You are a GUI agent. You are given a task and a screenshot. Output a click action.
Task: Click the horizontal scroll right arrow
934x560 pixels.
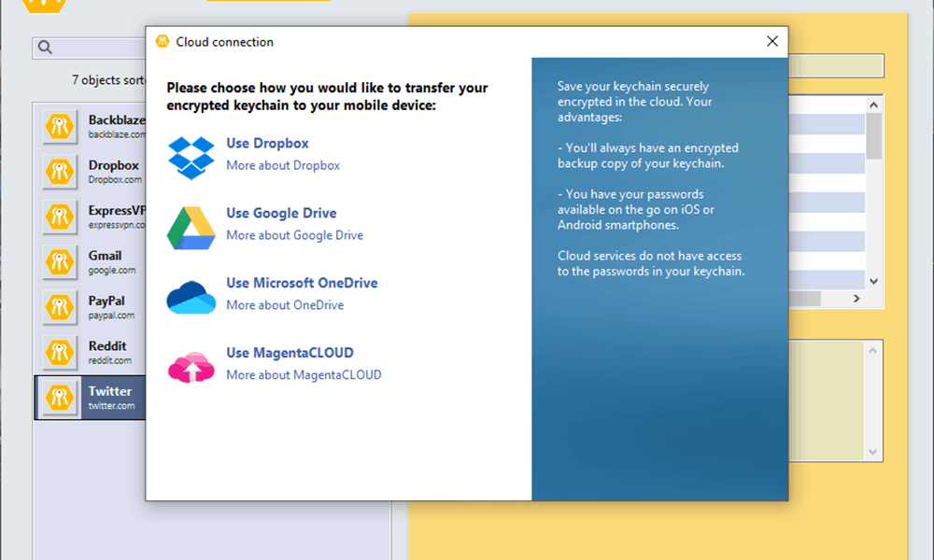coord(856,299)
